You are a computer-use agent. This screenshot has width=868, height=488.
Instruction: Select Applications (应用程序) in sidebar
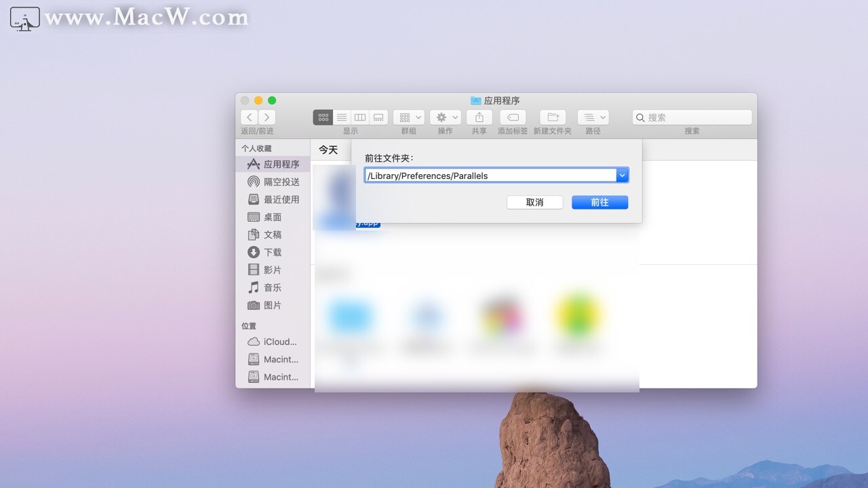point(273,164)
